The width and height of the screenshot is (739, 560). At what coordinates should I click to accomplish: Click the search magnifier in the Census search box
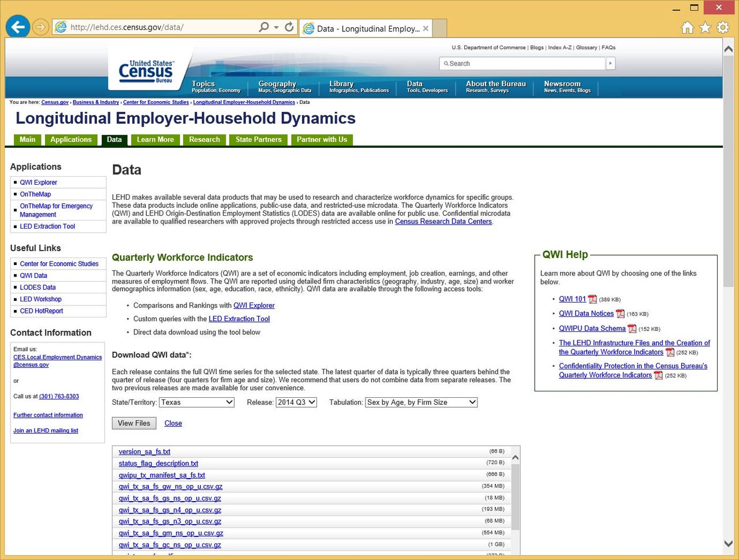click(x=446, y=64)
